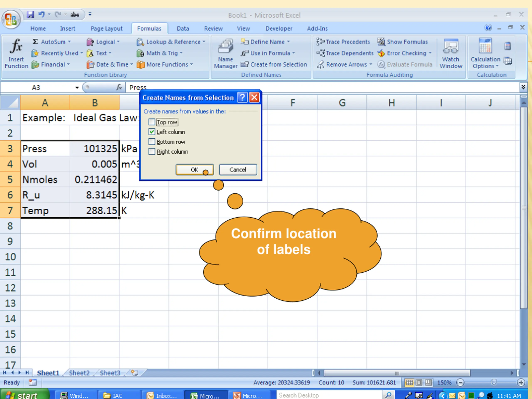Open the Name Manager
The height and width of the screenshot is (399, 532).
coord(226,53)
